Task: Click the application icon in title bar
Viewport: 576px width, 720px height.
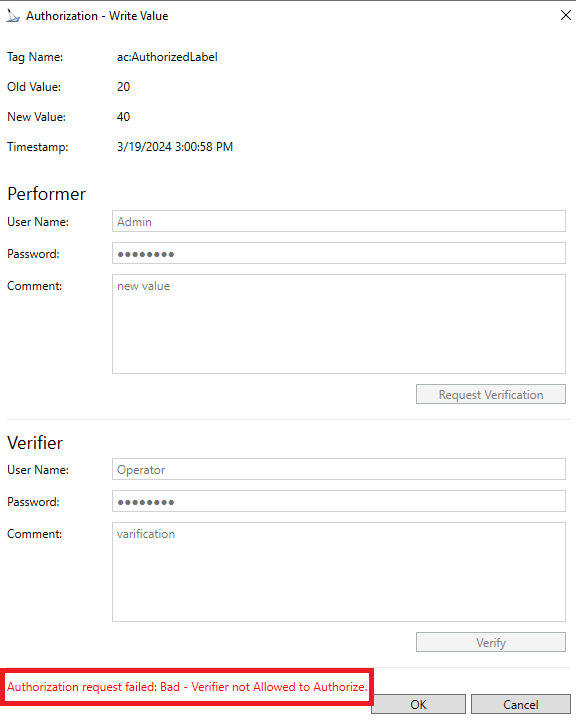Action: pyautogui.click(x=13, y=16)
